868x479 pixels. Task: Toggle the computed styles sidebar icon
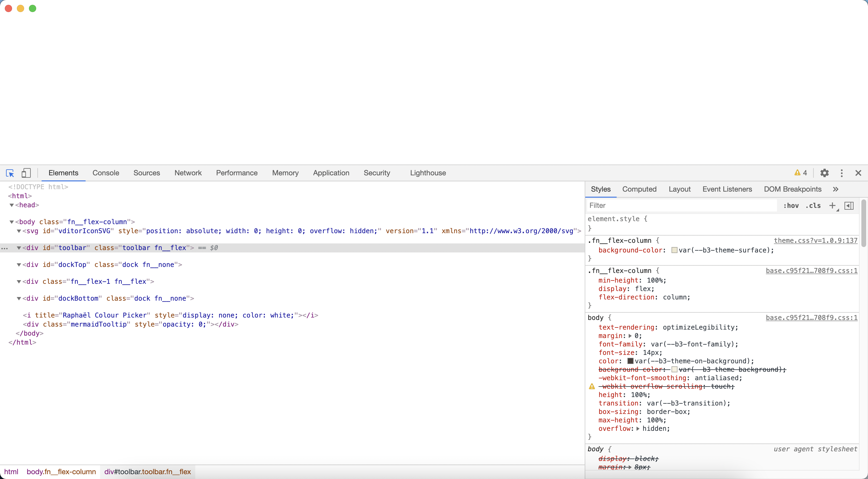click(x=849, y=205)
